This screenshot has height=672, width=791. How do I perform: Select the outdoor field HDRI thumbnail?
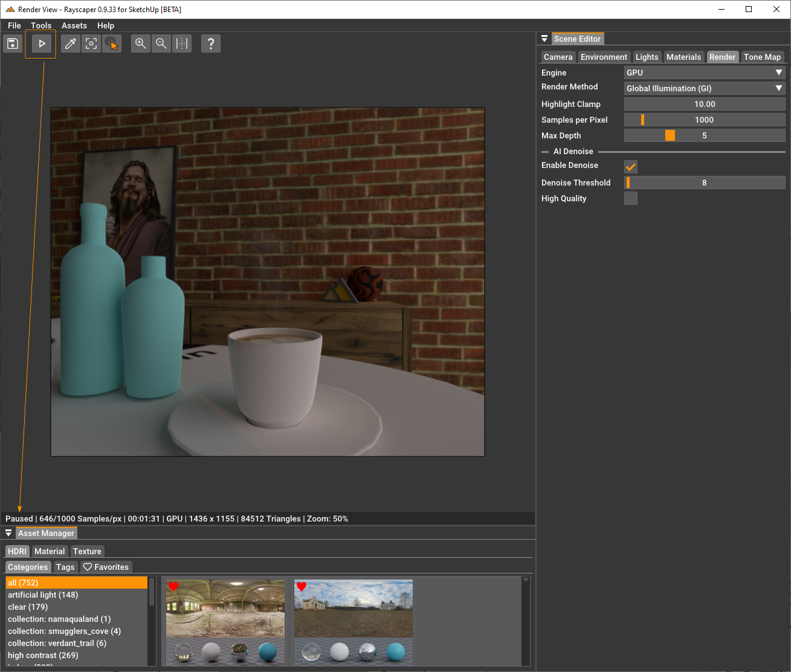click(x=354, y=622)
